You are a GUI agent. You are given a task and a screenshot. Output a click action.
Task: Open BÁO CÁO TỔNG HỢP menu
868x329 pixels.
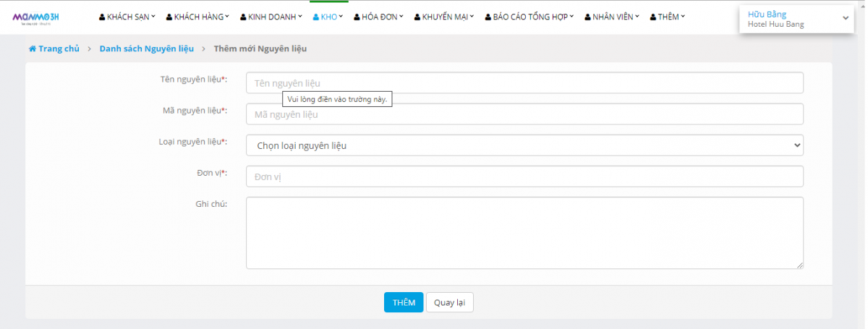(x=529, y=17)
